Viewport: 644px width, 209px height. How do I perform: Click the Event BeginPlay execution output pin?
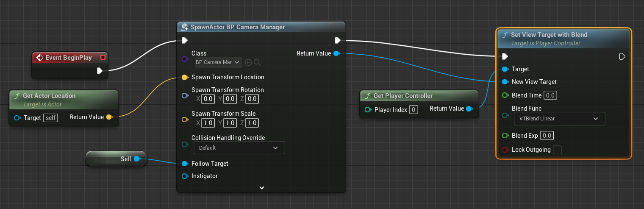point(100,71)
